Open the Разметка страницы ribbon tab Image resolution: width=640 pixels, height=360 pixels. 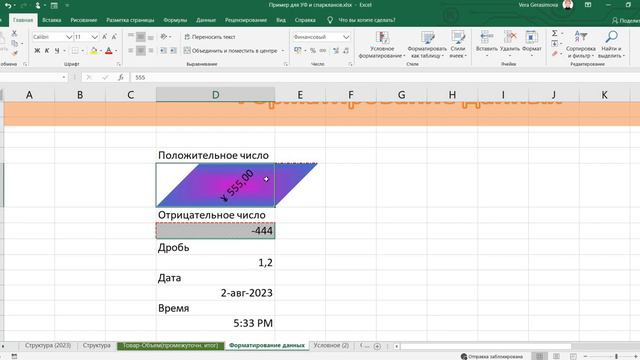tap(130, 20)
